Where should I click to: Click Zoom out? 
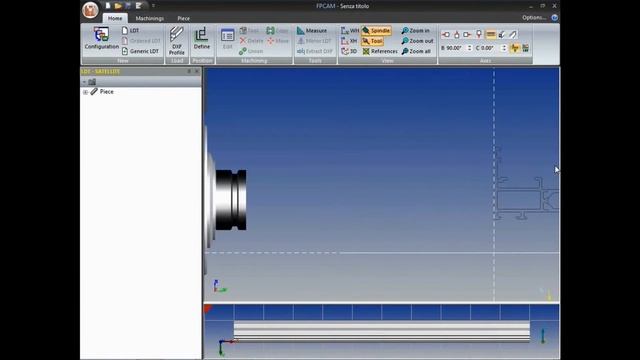[417, 41]
